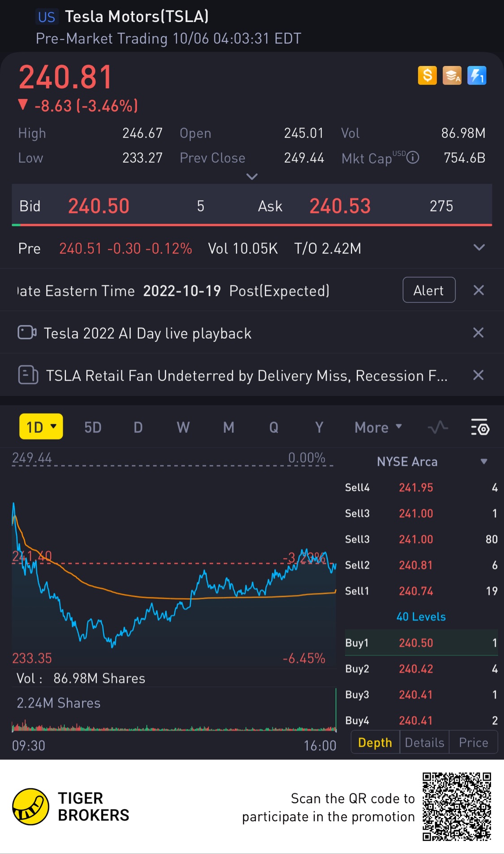Select the Sell2 240.81 row
The height and width of the screenshot is (854, 504).
(x=421, y=565)
